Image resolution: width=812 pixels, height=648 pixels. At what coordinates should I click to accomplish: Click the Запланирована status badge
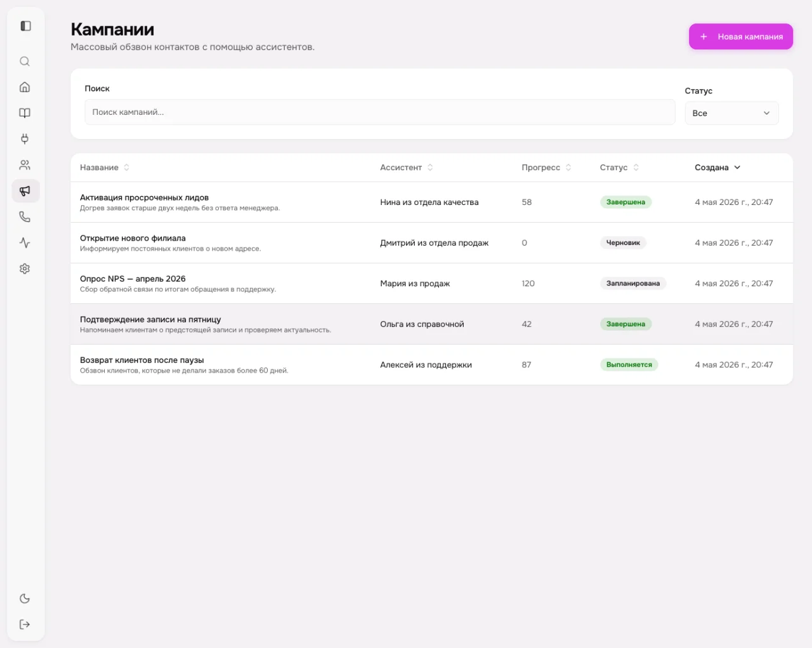pyautogui.click(x=633, y=284)
